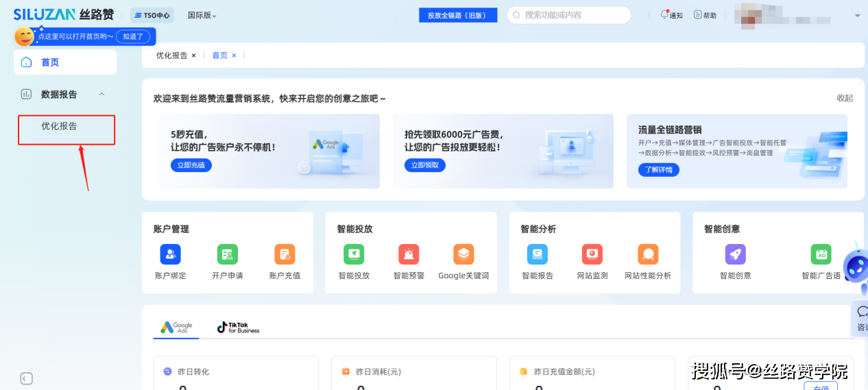Click the 立即充值 button
The image size is (868, 390).
point(191,165)
